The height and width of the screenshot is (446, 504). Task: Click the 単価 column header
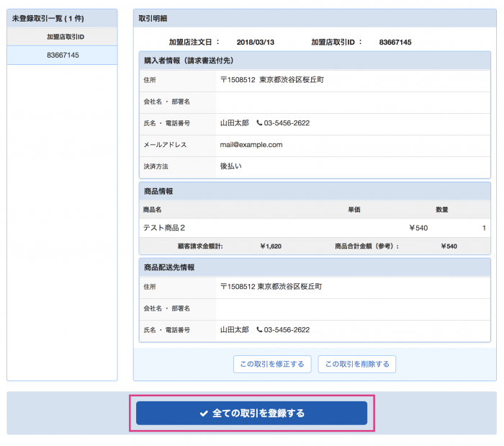tap(354, 210)
